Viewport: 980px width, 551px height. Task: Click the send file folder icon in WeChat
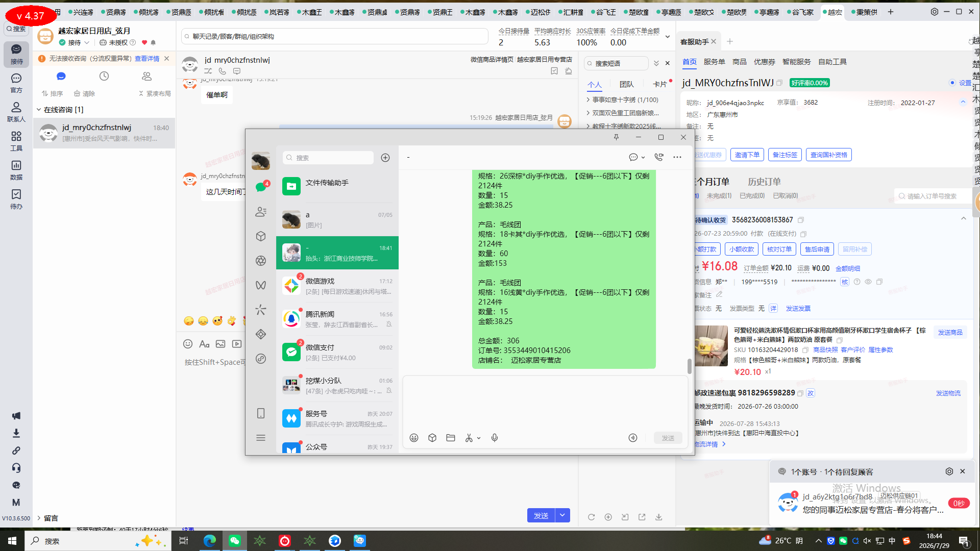451,438
